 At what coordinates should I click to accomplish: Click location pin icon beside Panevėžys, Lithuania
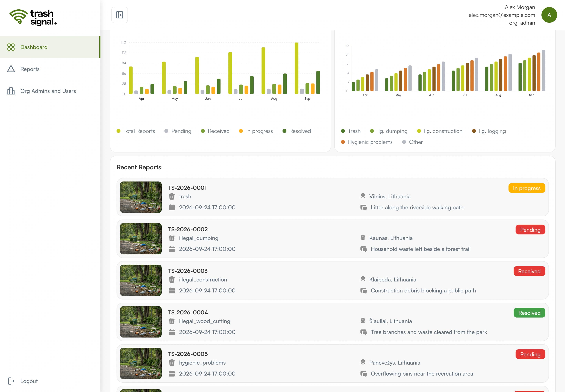(363, 362)
